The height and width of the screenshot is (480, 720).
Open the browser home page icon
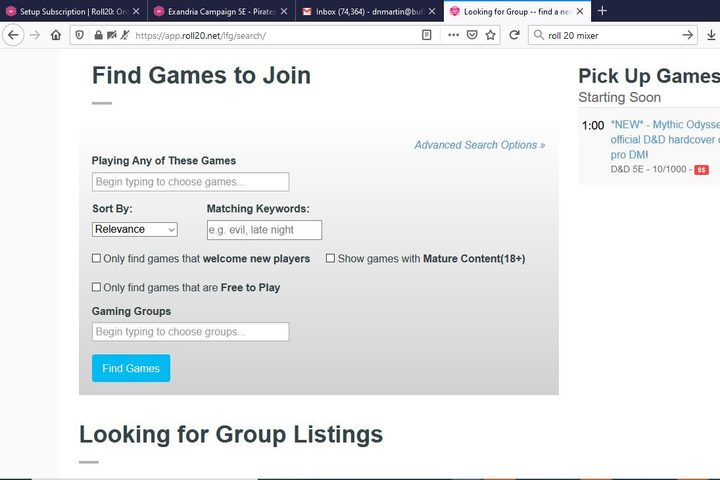(56, 35)
